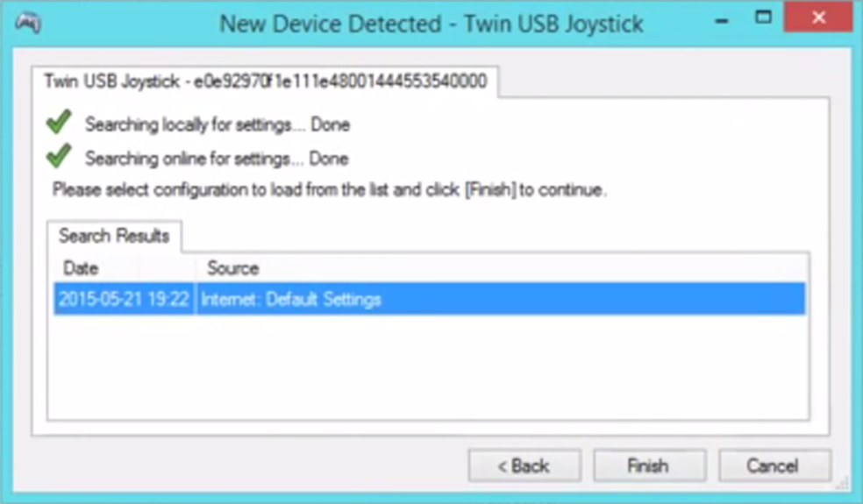Click the 'Searching locally for settings' status text

pos(218,124)
